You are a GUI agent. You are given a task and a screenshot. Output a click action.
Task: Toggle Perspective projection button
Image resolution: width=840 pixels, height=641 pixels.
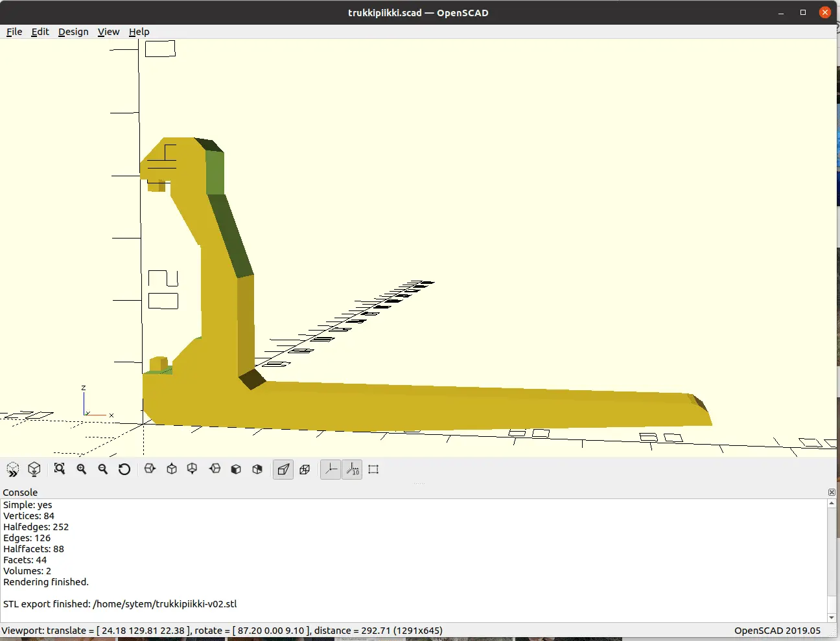283,469
